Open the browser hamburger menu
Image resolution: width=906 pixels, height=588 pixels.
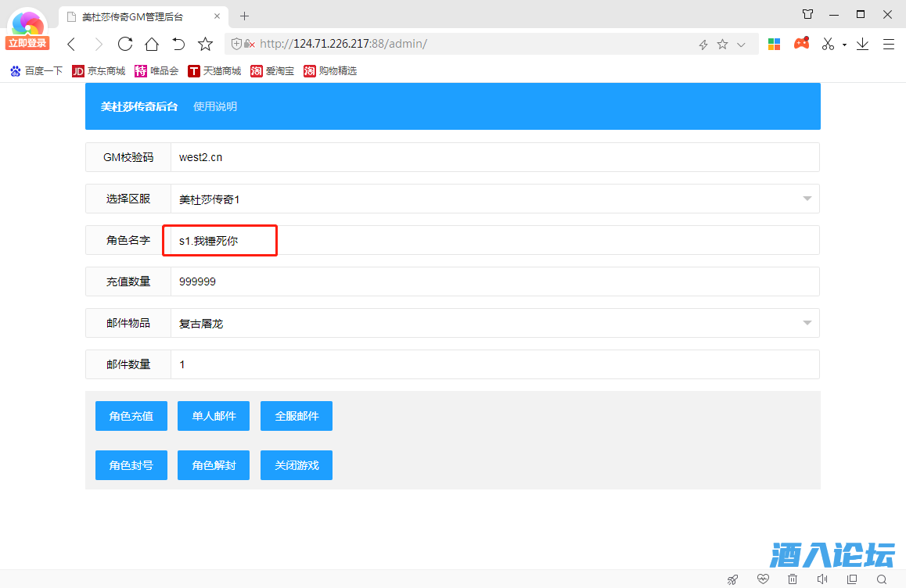[889, 44]
